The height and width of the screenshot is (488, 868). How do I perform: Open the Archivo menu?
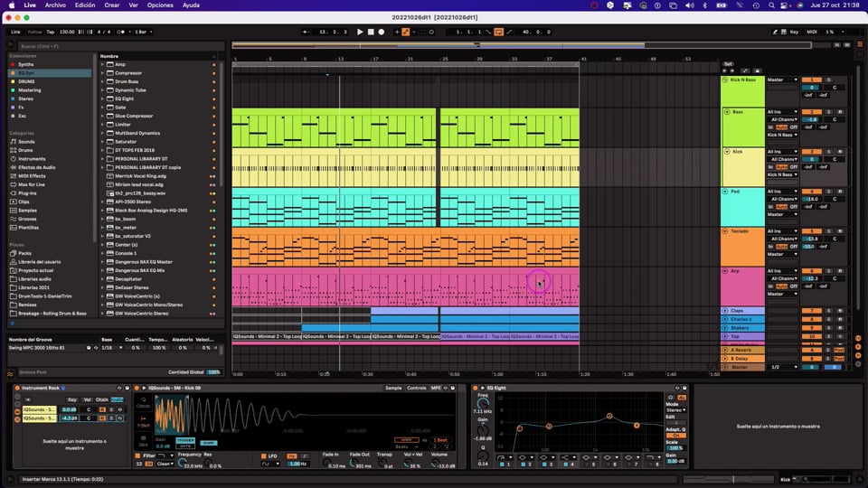[55, 5]
